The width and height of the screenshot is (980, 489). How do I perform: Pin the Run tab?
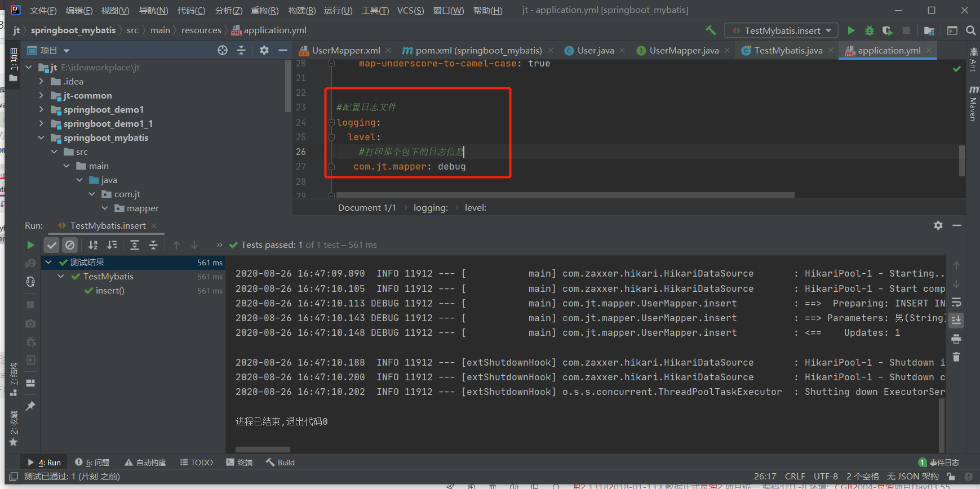[x=30, y=406]
